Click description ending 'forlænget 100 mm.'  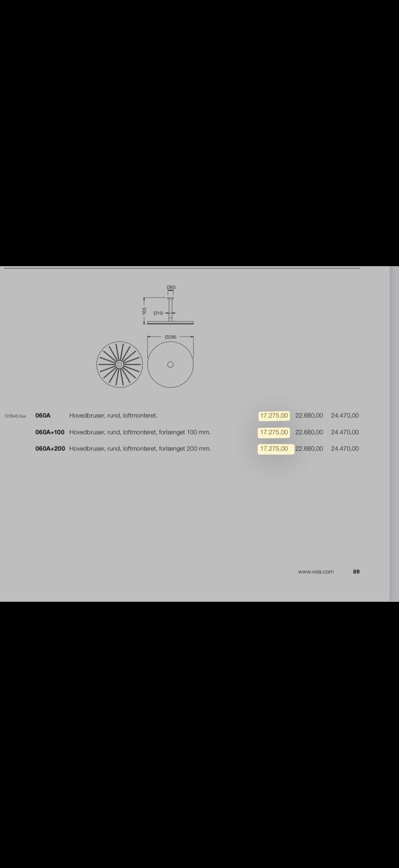point(140,432)
